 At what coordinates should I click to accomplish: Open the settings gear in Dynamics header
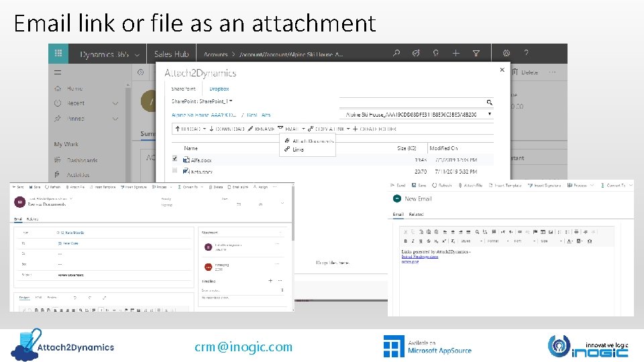click(x=506, y=53)
